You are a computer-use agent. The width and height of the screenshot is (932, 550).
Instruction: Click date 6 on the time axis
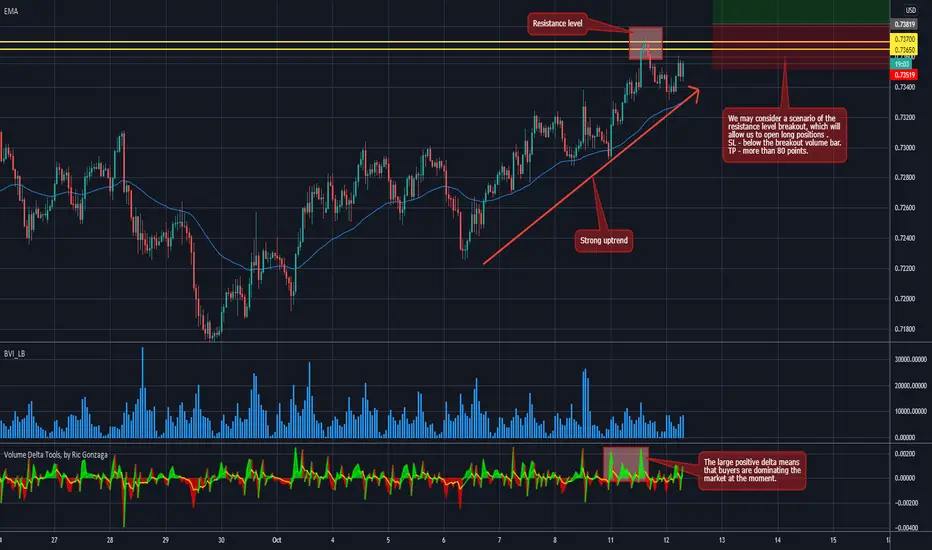443,540
